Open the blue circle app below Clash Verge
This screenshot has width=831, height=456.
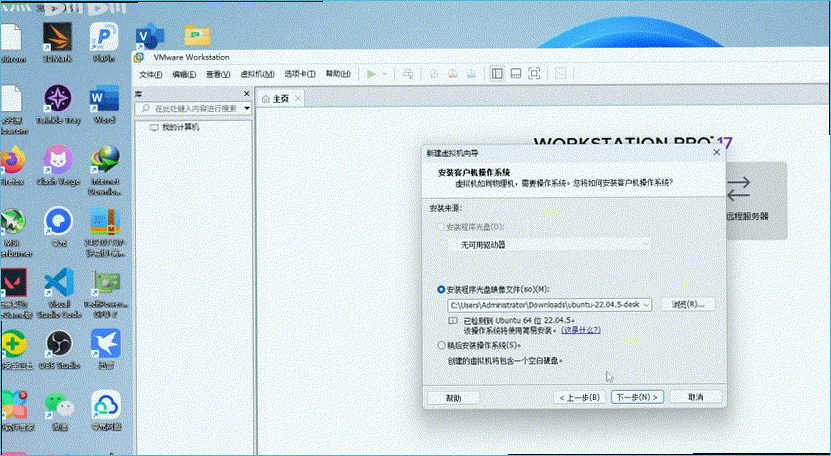[x=58, y=227]
